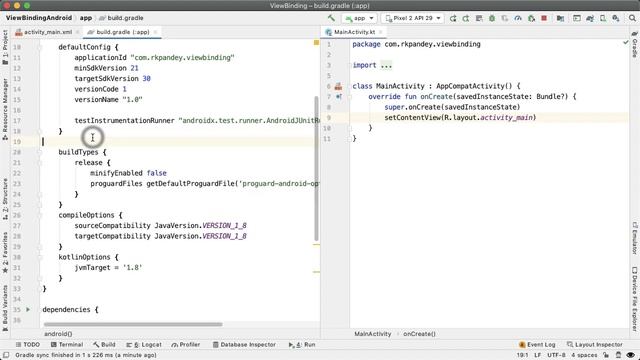Viewport: 640px width, 360px height.
Task: Open the Build Variants tool window
Action: pos(5,308)
